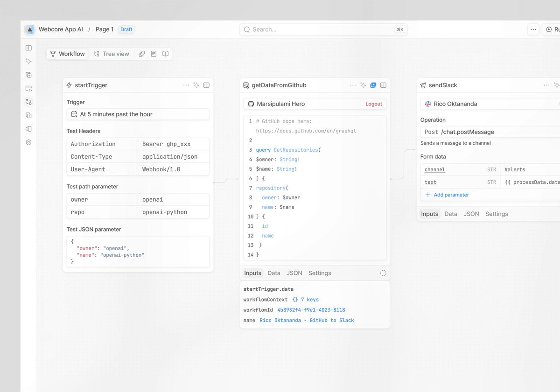Viewport: 560px width, 392px height.
Task: Click inside the Test JSON parameter editor
Action: [138, 252]
